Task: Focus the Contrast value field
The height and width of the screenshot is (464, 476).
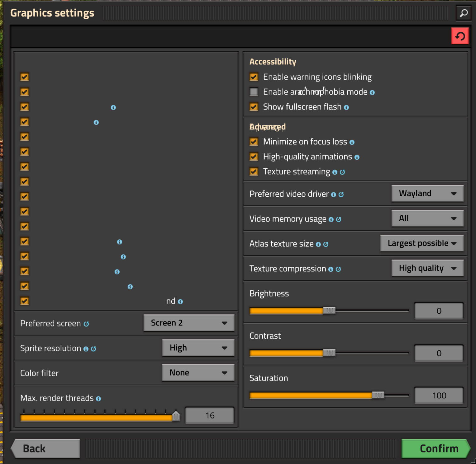Action: [439, 353]
